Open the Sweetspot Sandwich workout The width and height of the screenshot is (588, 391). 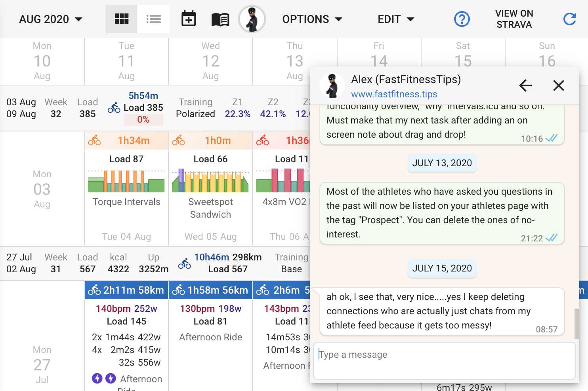pyautogui.click(x=210, y=208)
